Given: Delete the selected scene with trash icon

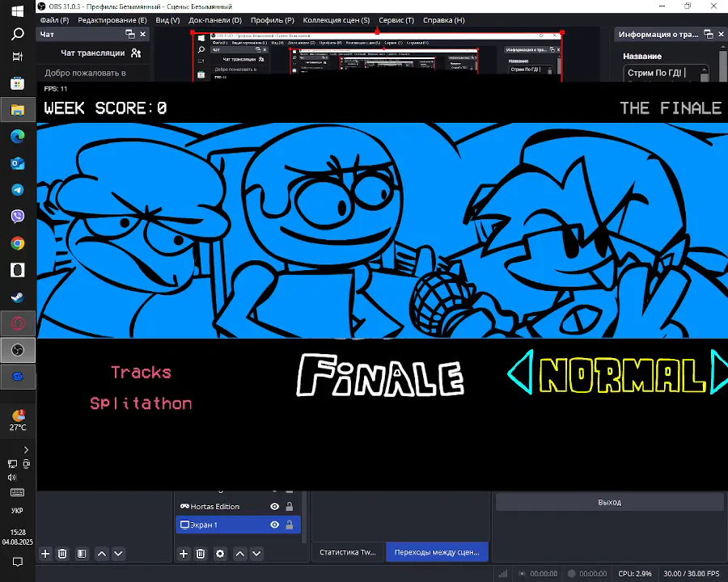Looking at the screenshot, I should pyautogui.click(x=62, y=553).
